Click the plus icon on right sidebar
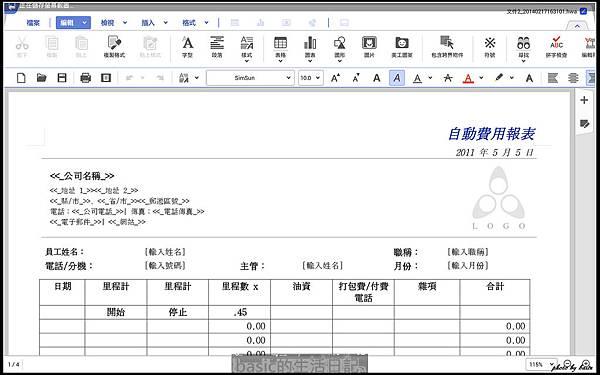The image size is (600, 375). 584,100
